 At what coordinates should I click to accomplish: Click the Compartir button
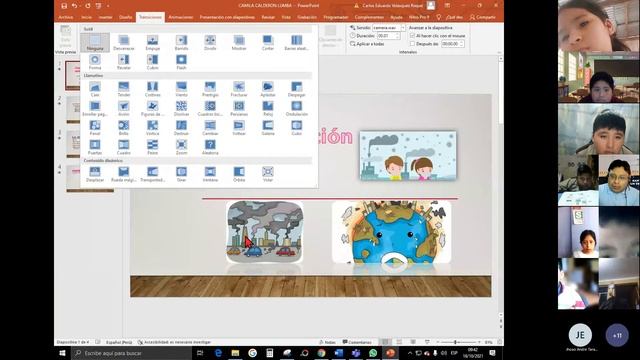click(482, 17)
